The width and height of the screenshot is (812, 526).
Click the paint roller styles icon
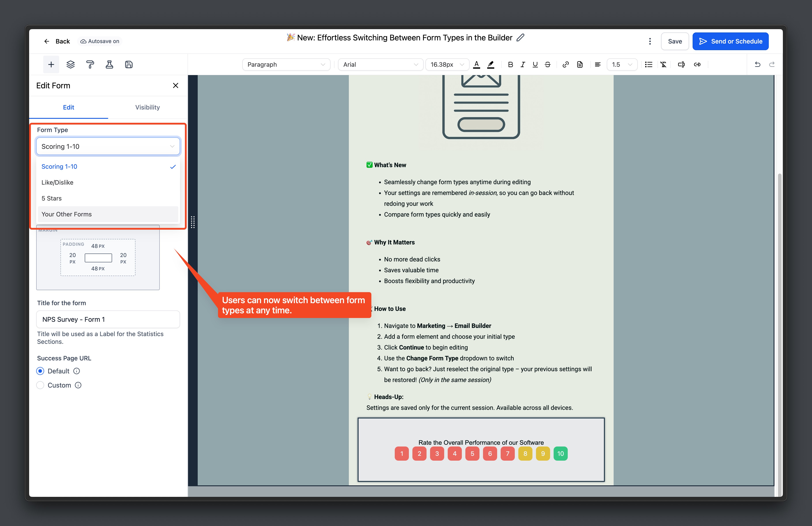click(x=90, y=64)
